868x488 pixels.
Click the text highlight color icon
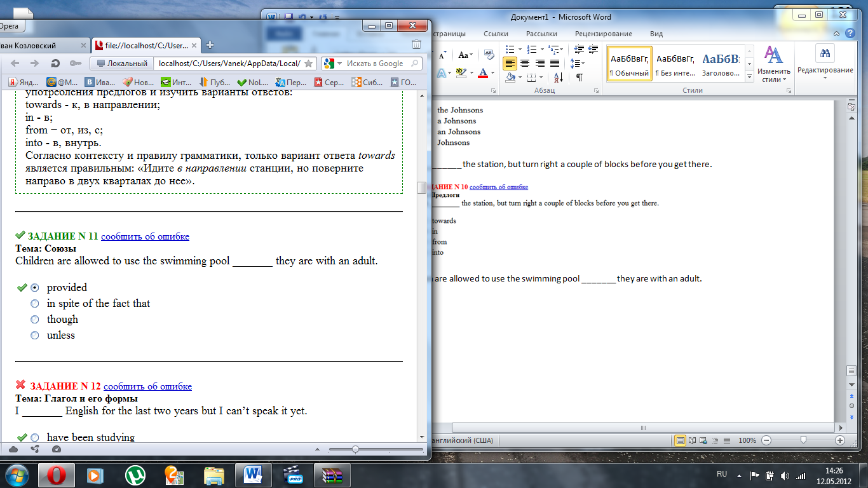(461, 72)
